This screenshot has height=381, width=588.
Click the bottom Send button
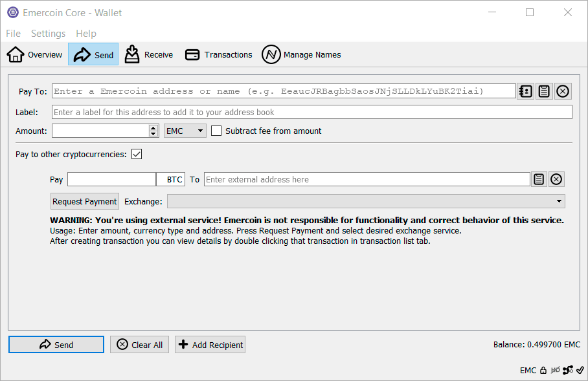56,345
